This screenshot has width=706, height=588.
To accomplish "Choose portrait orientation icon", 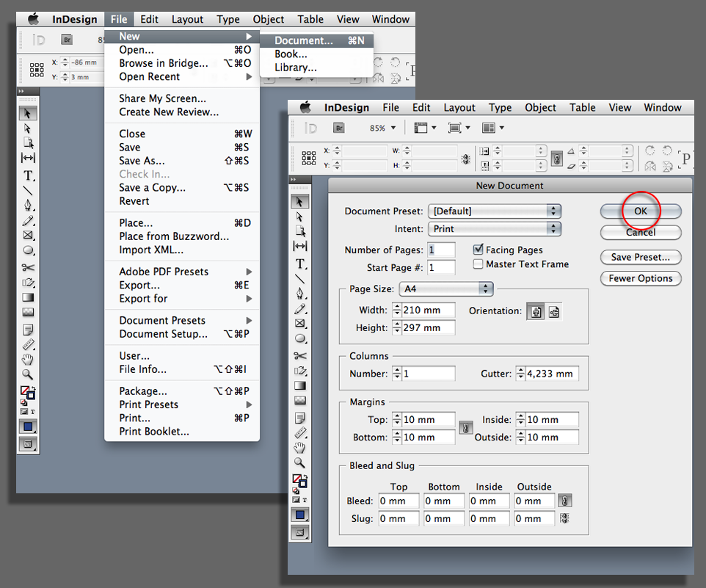I will click(536, 311).
